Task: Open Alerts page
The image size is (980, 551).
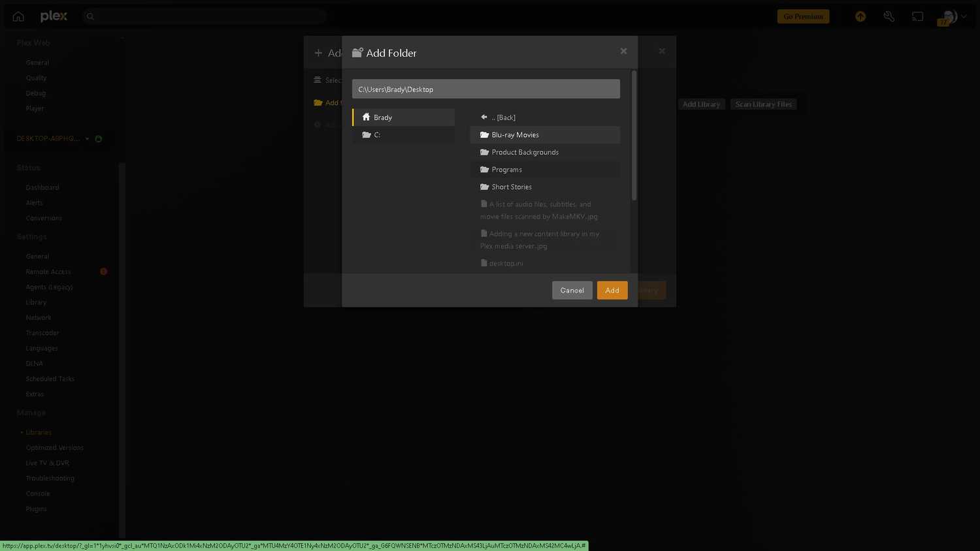Action: coord(34,203)
